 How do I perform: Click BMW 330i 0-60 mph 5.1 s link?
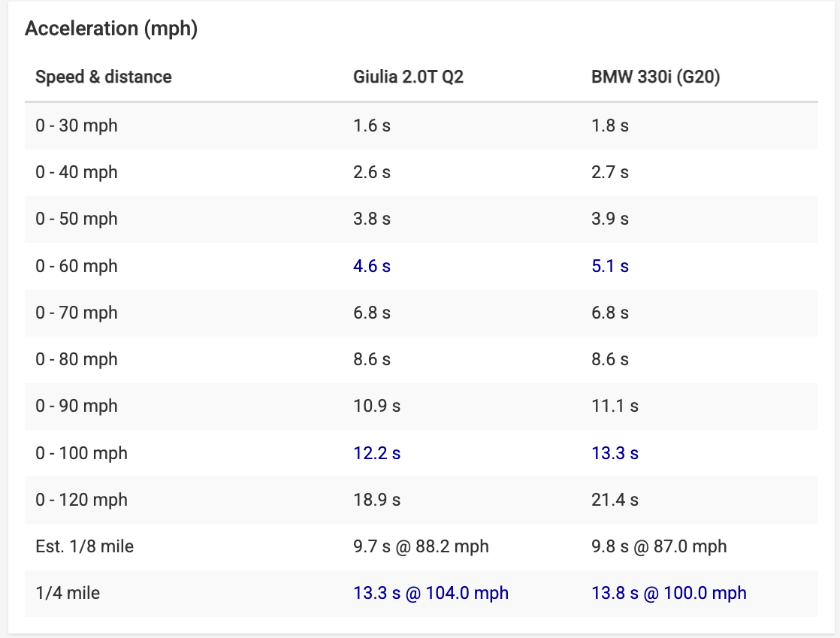coord(610,266)
